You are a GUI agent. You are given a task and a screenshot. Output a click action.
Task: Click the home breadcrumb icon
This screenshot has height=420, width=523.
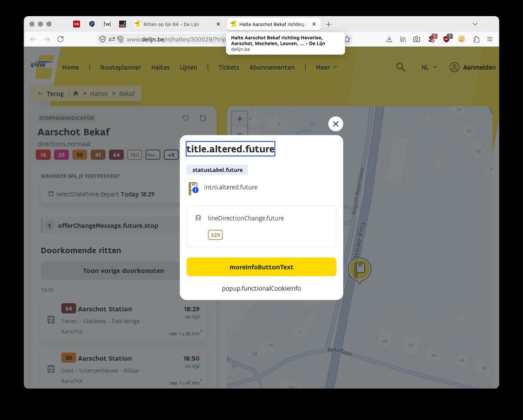76,93
